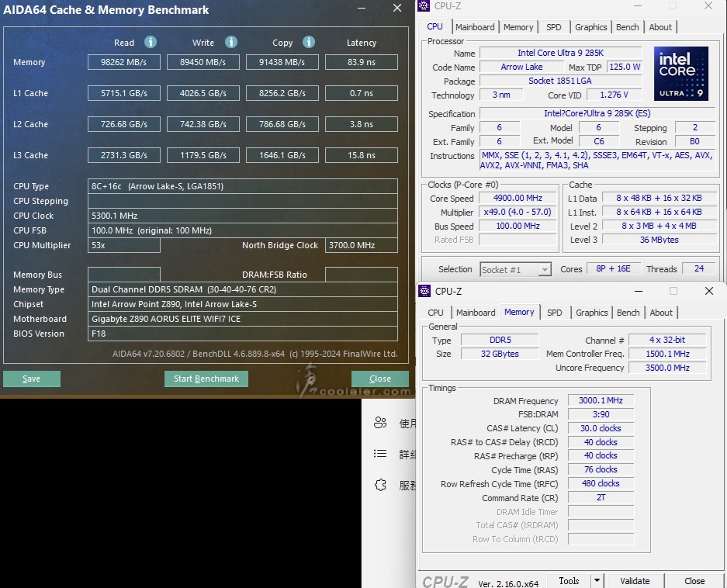Open the Mainboard tab in the top CPU-Z window
This screenshot has height=588, width=727.
tap(475, 27)
